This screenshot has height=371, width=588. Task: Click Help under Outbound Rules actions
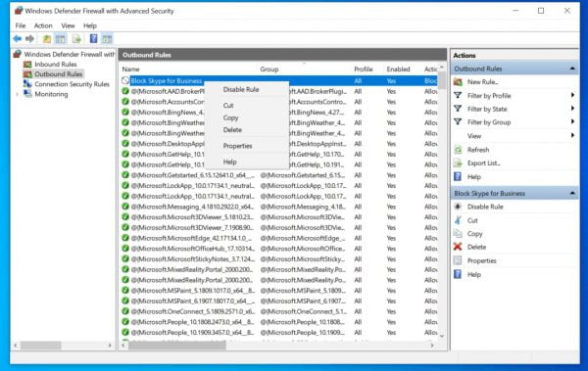(473, 177)
